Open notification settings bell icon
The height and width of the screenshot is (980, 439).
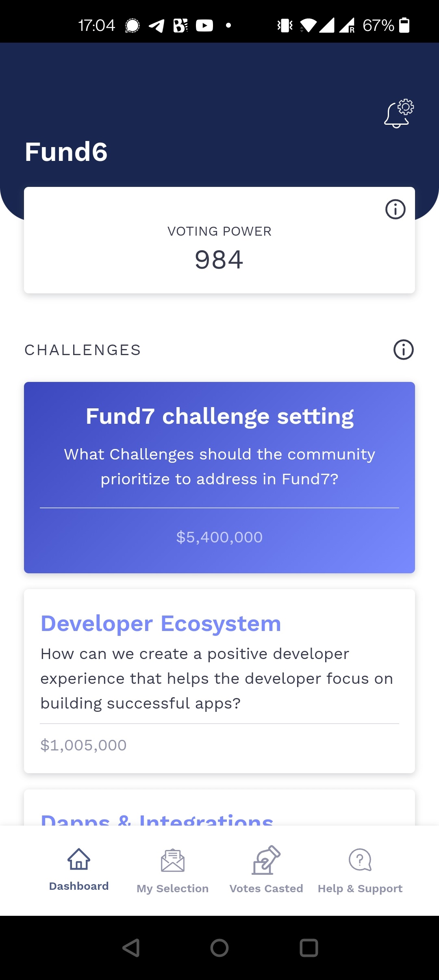[398, 114]
